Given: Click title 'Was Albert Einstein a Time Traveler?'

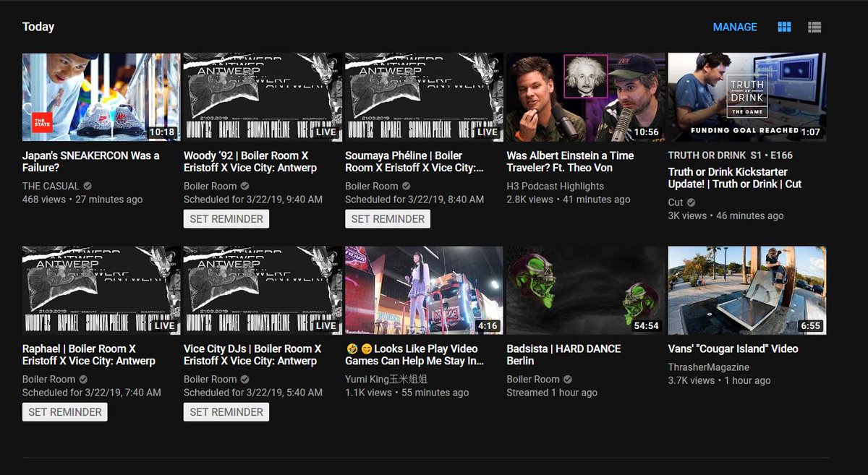Looking at the screenshot, I should click(x=570, y=162).
